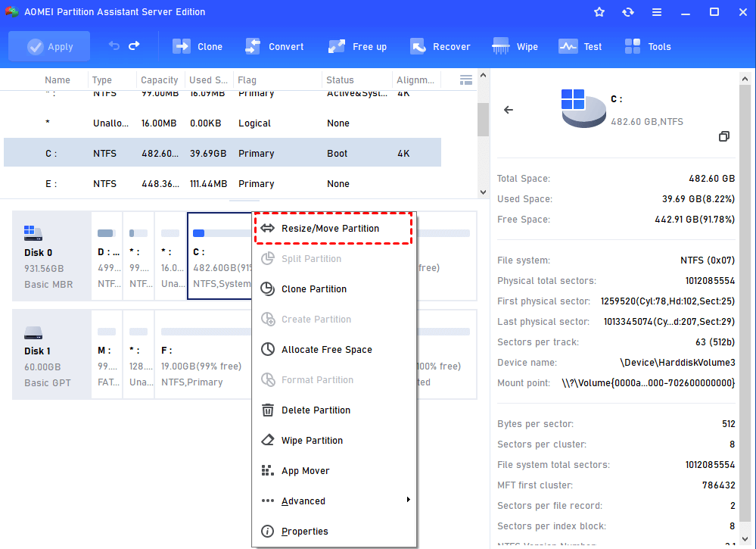The image size is (756, 549).
Task: Select F: 19.00GB partition block
Action: click(204, 354)
